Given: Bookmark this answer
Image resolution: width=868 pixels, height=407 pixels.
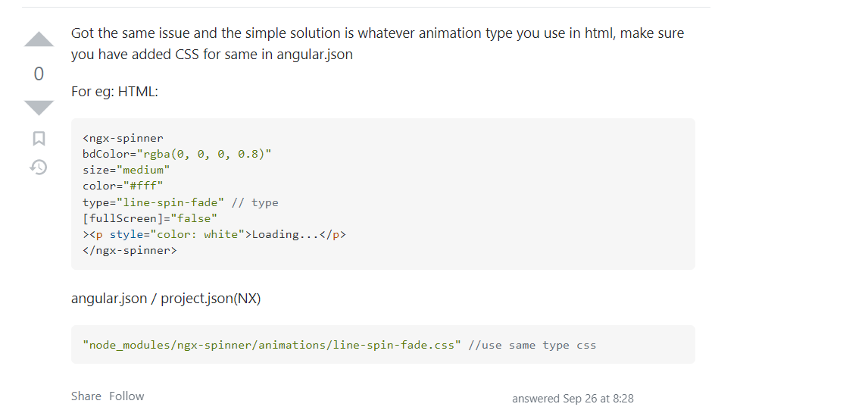Looking at the screenshot, I should click(39, 139).
